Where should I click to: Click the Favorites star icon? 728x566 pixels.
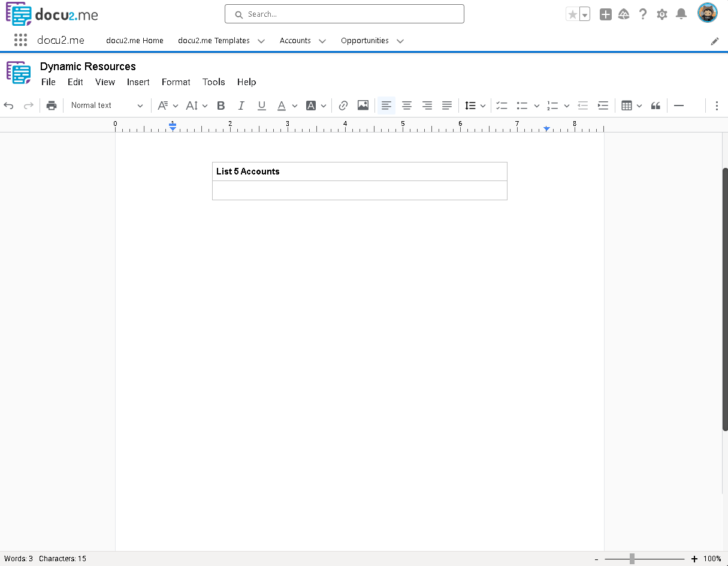tap(573, 14)
